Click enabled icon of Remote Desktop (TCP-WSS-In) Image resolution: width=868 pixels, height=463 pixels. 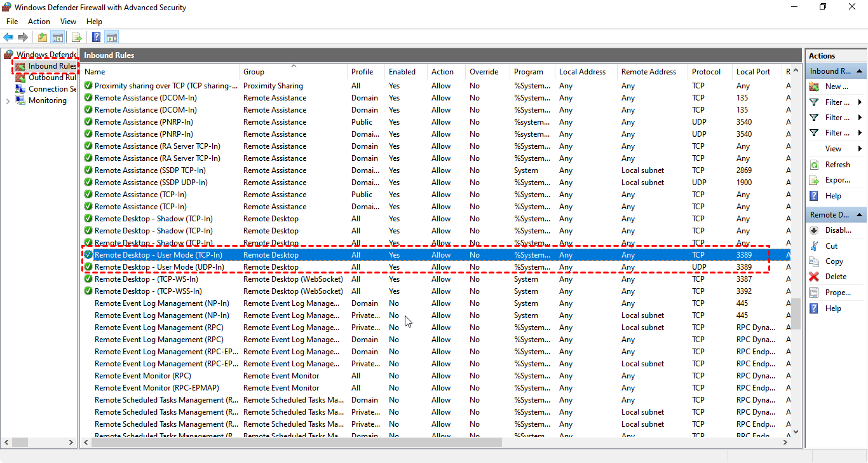88,291
